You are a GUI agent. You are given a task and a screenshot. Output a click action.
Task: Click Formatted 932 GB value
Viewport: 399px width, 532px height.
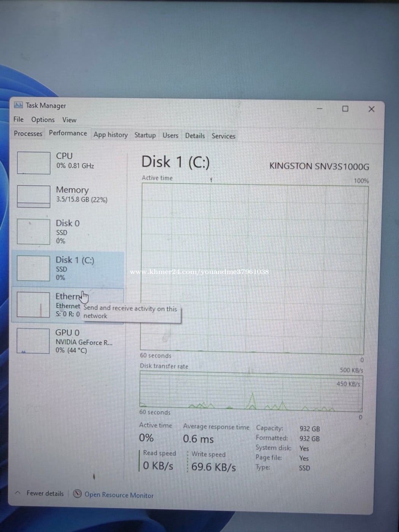pyautogui.click(x=310, y=439)
